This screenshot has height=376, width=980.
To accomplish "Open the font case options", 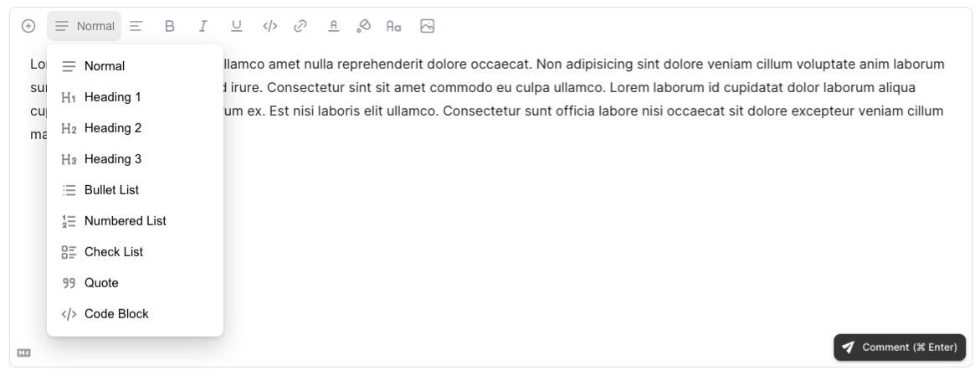I will pyautogui.click(x=394, y=26).
